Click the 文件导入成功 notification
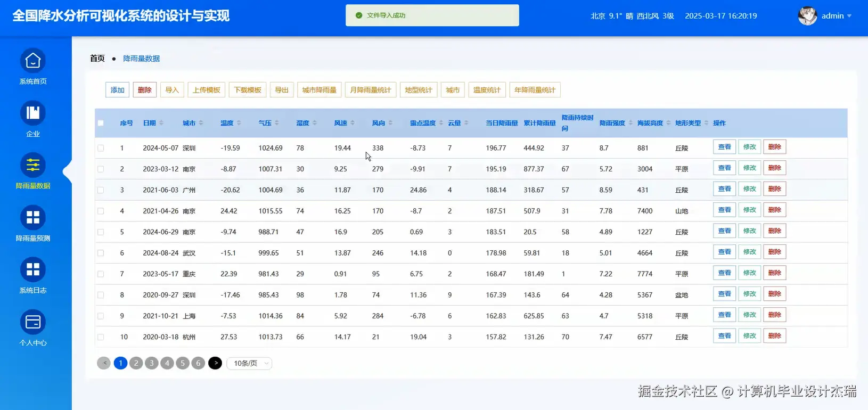The width and height of the screenshot is (868, 410). point(432,15)
